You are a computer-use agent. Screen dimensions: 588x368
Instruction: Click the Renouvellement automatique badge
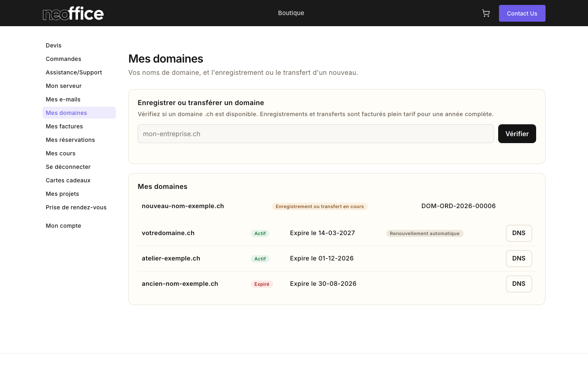(425, 233)
